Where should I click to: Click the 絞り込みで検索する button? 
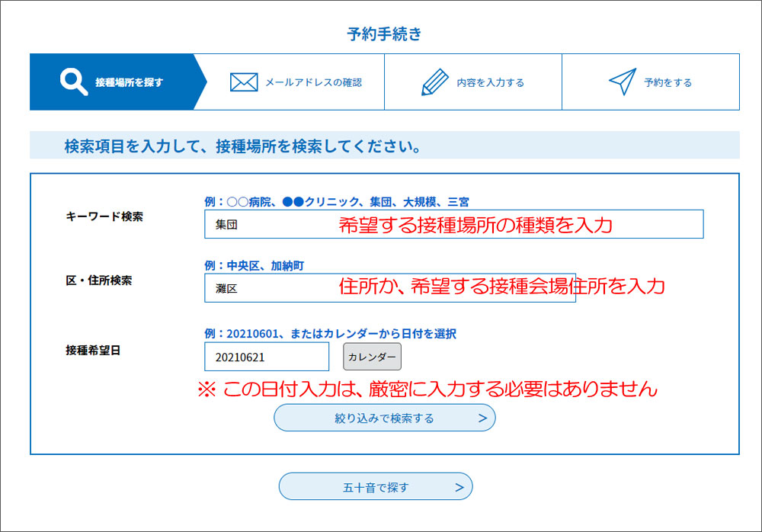click(384, 418)
